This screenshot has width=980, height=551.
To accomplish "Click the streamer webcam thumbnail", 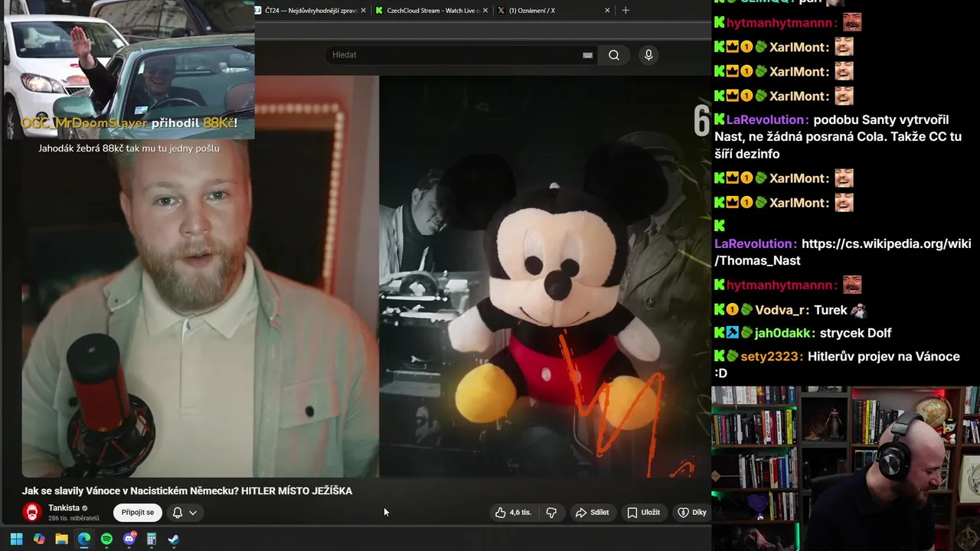I will (845, 468).
